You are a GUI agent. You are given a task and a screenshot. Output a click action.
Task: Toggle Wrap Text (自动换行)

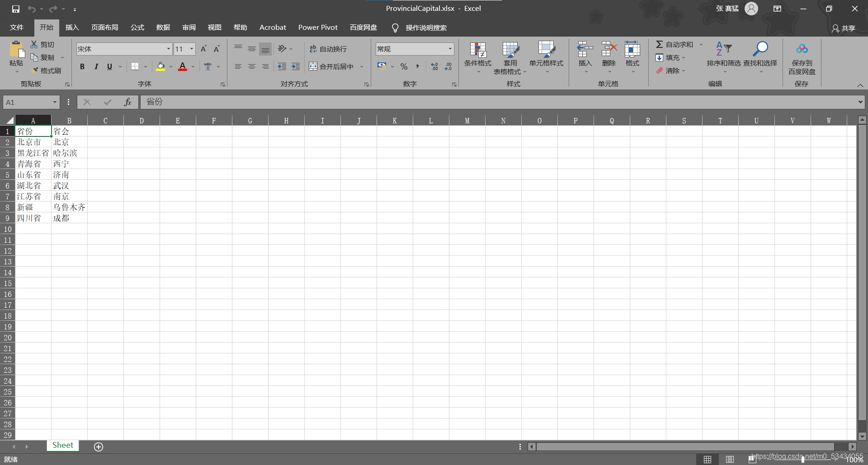tap(328, 49)
